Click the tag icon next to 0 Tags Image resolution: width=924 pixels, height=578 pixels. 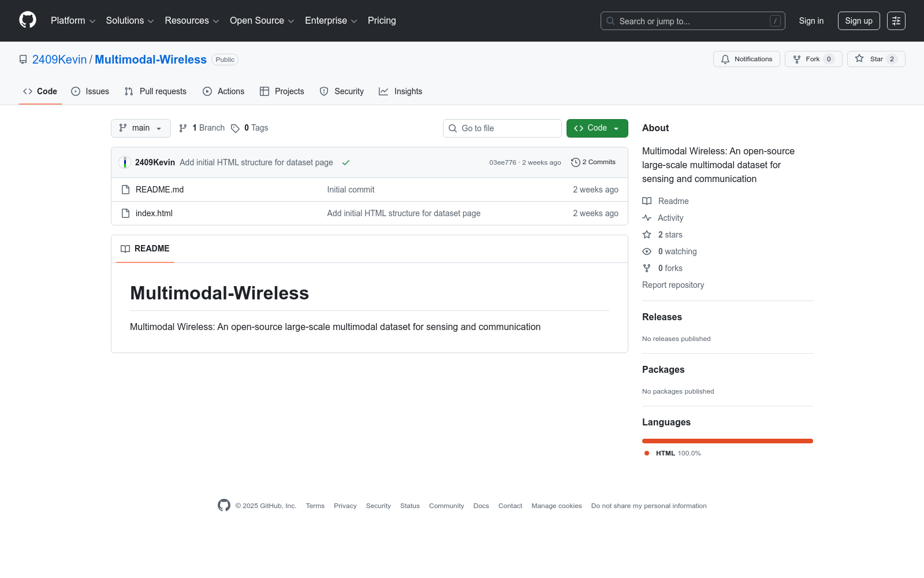tap(235, 128)
